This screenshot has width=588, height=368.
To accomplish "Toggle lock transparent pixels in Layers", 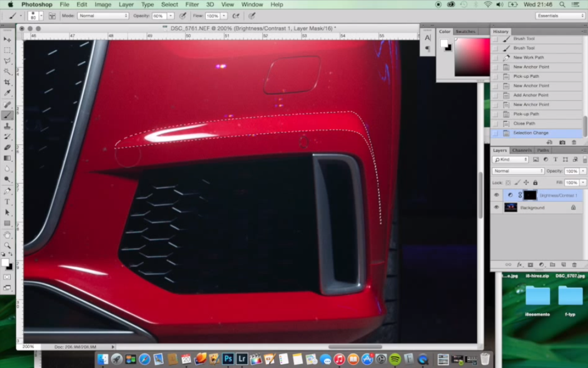I will click(x=508, y=183).
